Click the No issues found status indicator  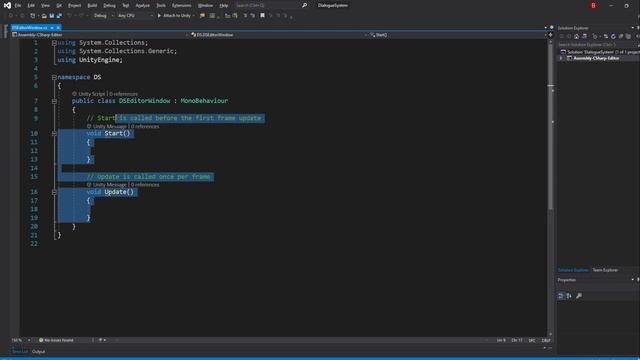[56, 340]
